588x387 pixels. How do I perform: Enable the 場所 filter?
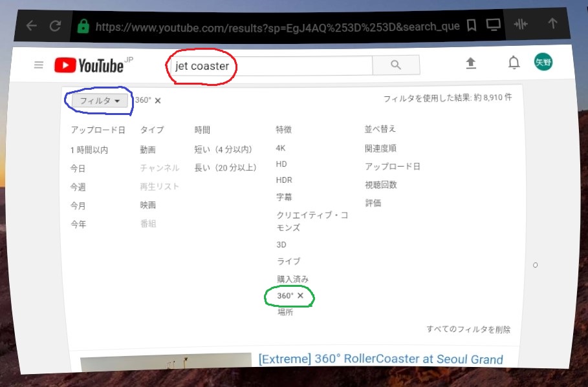pyautogui.click(x=285, y=312)
